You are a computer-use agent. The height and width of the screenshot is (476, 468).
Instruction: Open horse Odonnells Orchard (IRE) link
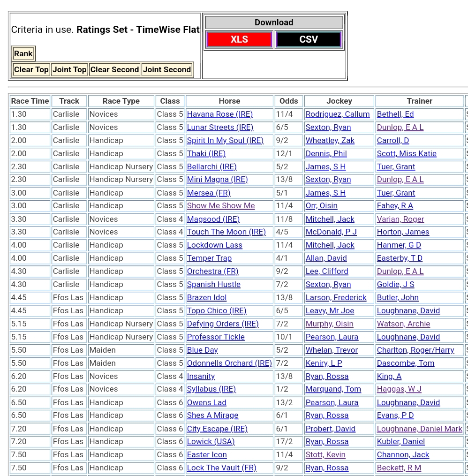229,363
